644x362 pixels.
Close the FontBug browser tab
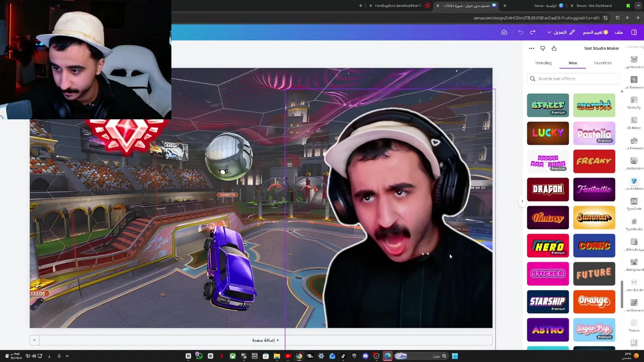pos(371,6)
